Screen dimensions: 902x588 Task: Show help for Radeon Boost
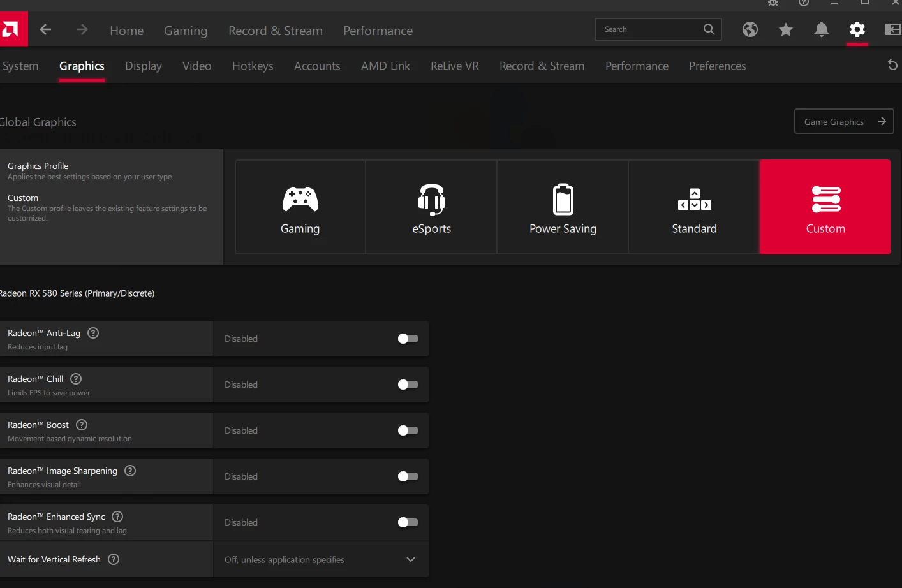coord(82,425)
